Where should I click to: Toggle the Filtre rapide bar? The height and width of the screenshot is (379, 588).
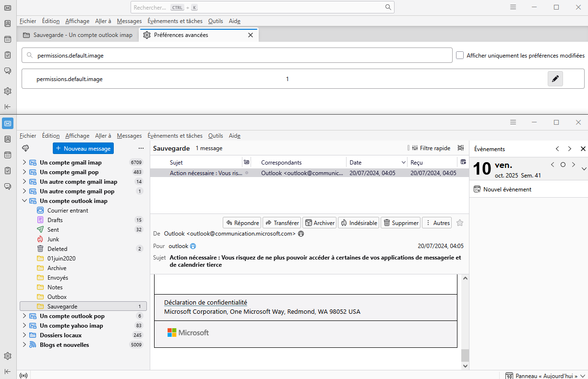[429, 148]
